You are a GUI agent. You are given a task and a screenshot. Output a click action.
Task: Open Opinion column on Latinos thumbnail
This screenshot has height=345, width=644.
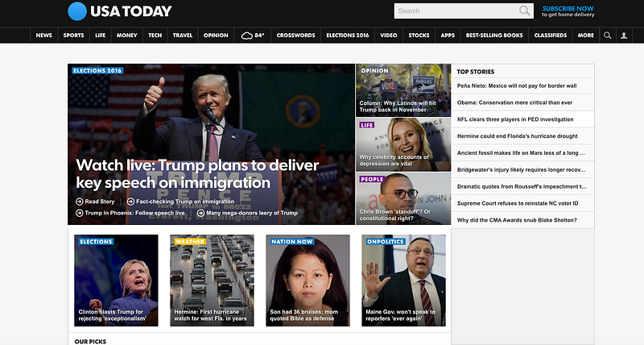tap(403, 90)
